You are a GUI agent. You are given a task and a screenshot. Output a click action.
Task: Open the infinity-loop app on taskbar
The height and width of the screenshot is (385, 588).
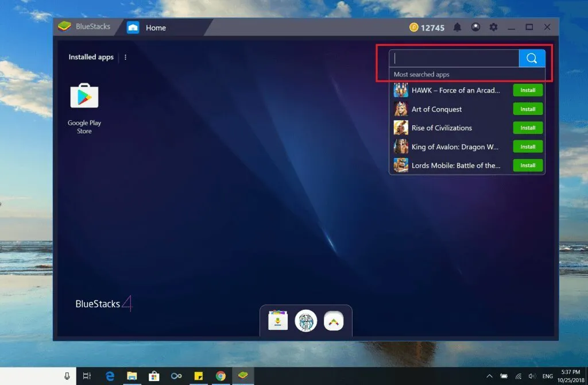[176, 376]
